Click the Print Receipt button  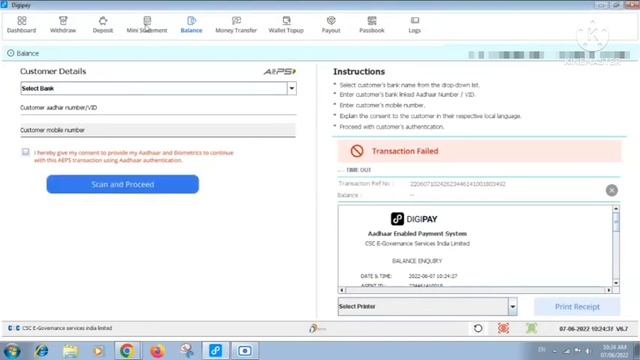[x=577, y=307]
